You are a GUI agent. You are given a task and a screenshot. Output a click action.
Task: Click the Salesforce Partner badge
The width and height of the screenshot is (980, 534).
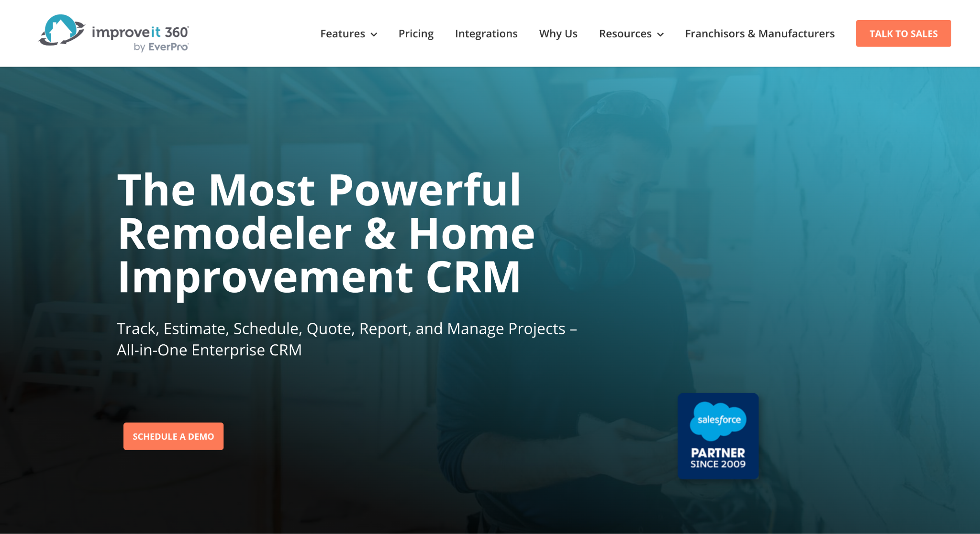click(718, 436)
